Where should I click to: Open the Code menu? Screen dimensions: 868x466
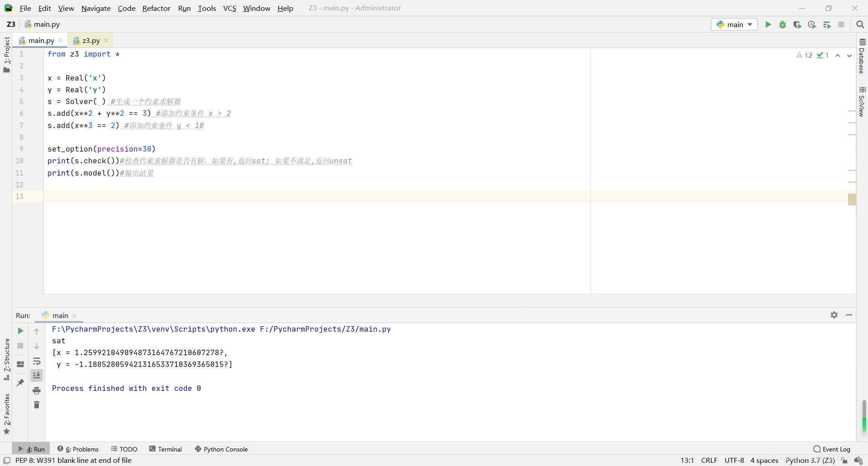point(127,8)
